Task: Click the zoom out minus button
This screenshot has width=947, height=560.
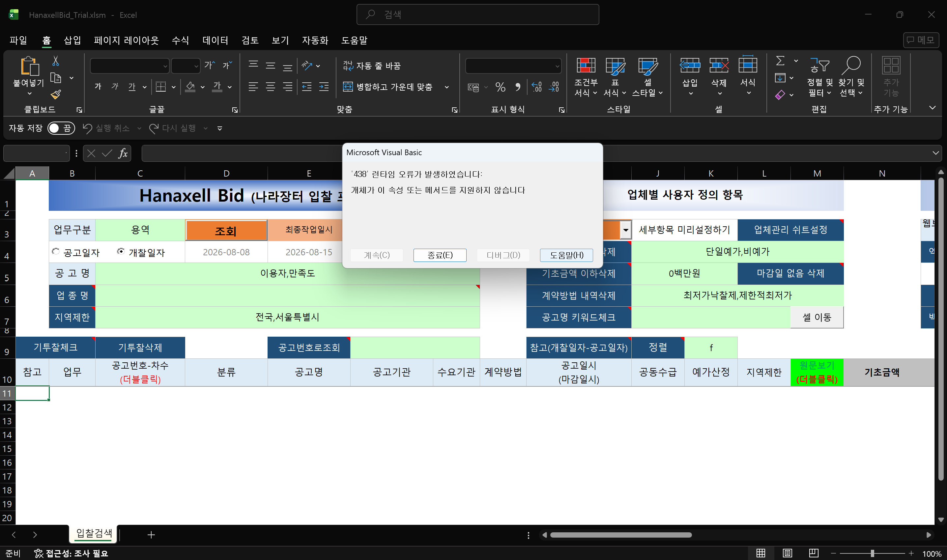Action: pyautogui.click(x=833, y=553)
